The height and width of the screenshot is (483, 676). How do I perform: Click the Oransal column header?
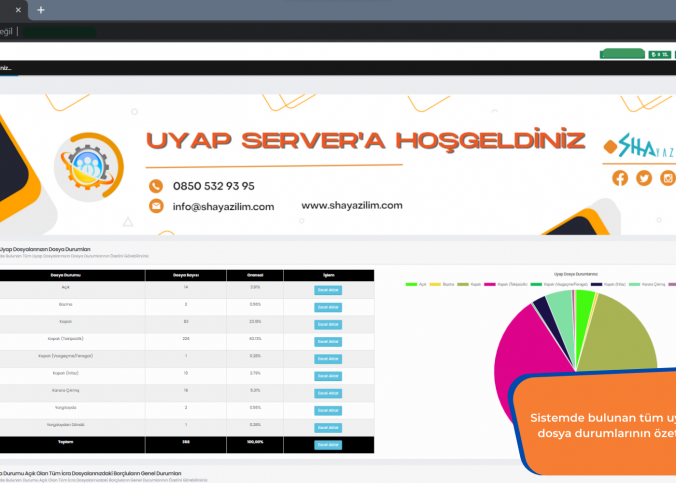(x=255, y=275)
